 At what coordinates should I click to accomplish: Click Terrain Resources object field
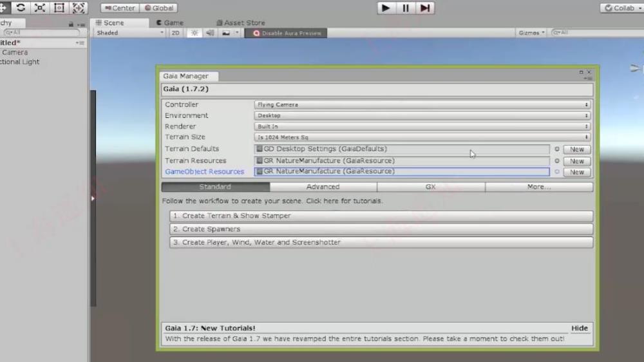[x=402, y=160]
